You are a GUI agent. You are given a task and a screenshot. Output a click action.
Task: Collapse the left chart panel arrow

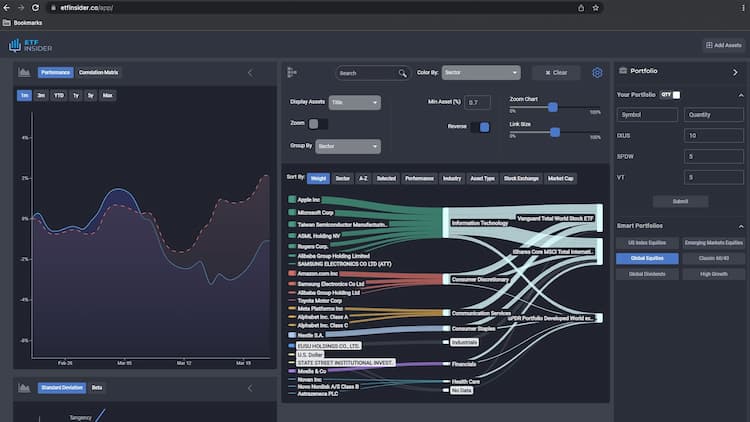click(x=250, y=72)
